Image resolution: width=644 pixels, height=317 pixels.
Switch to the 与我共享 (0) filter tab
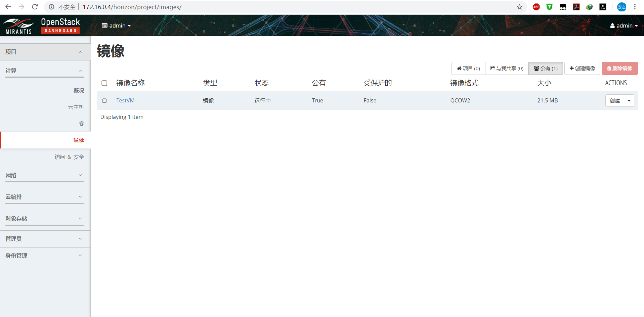507,68
